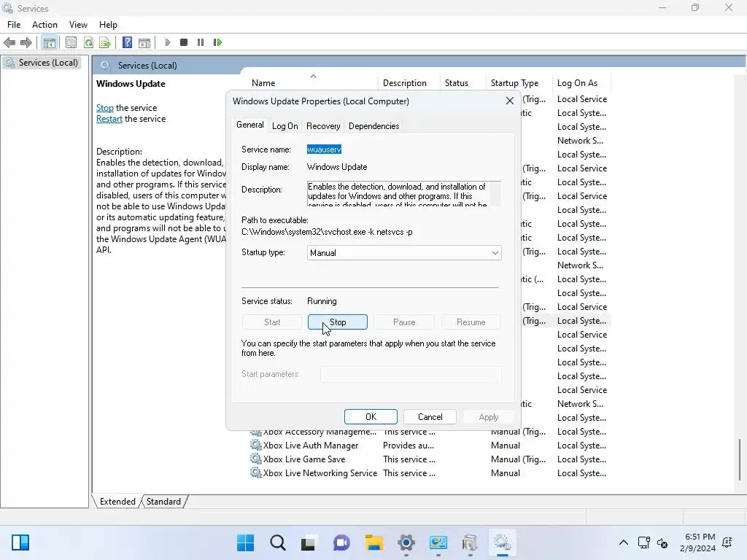Open the File menu
Image resolution: width=747 pixels, height=560 pixels.
(14, 25)
